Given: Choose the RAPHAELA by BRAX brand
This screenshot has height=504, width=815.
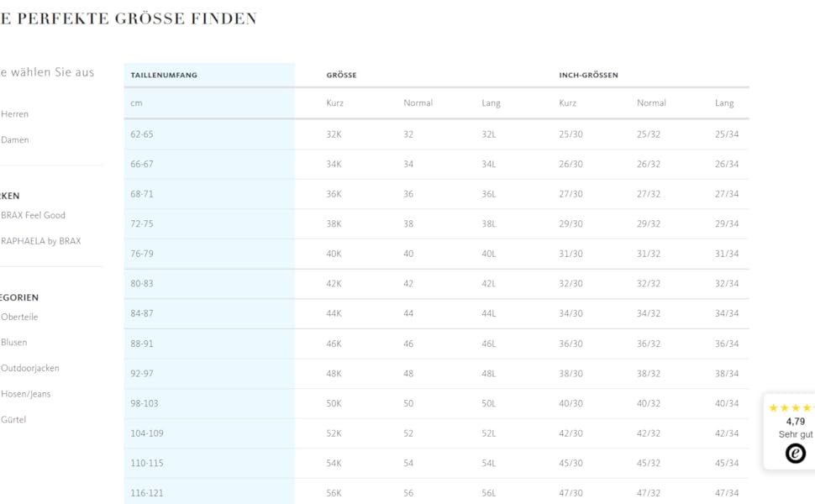Looking at the screenshot, I should pyautogui.click(x=40, y=241).
